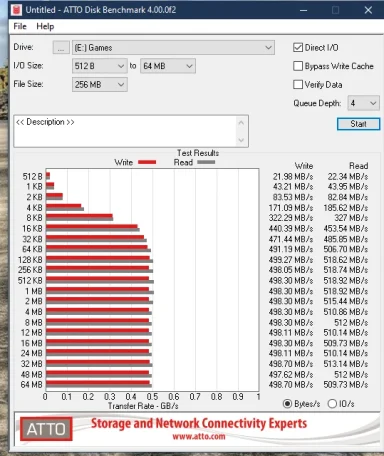384x456 pixels.
Task: Click the 22.34 MB/s read result
Action: pos(348,177)
